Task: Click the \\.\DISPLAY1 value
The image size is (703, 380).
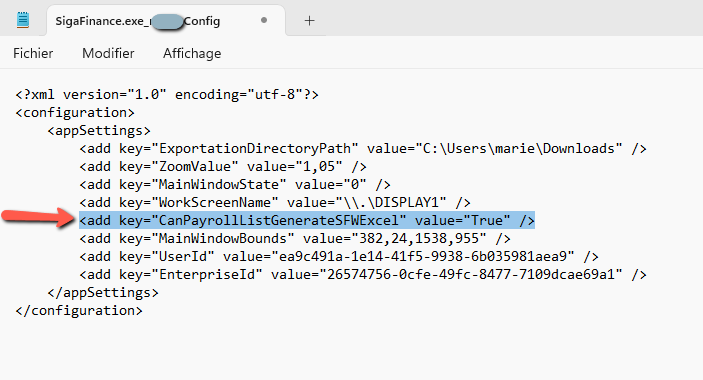Action: [391, 202]
